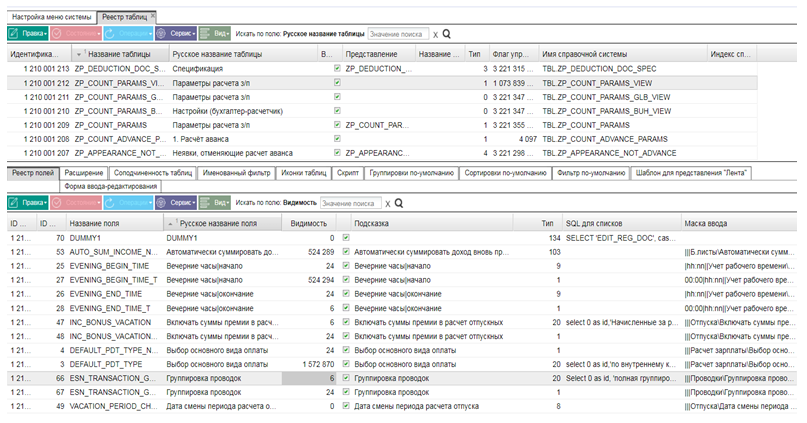Toggle the checkbox in the DUMMY1 field row
The image size is (807, 423).
point(346,238)
